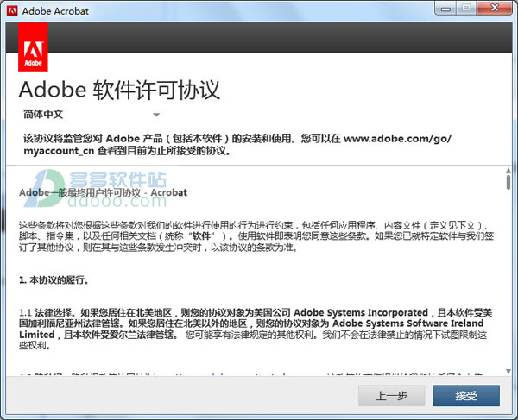The width and height of the screenshot is (518, 420).
Task: Click the scrollbar up arrow
Action: [x=509, y=171]
